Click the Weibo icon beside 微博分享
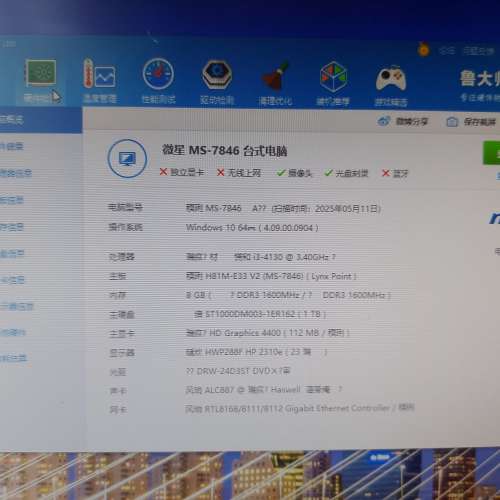 click(x=383, y=121)
